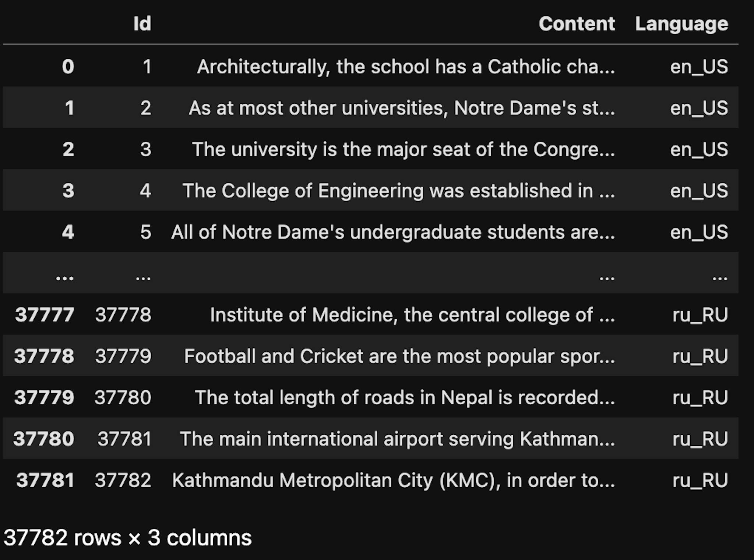Select the 'Institute of Medicine' content cell
754x560 pixels.
[412, 315]
